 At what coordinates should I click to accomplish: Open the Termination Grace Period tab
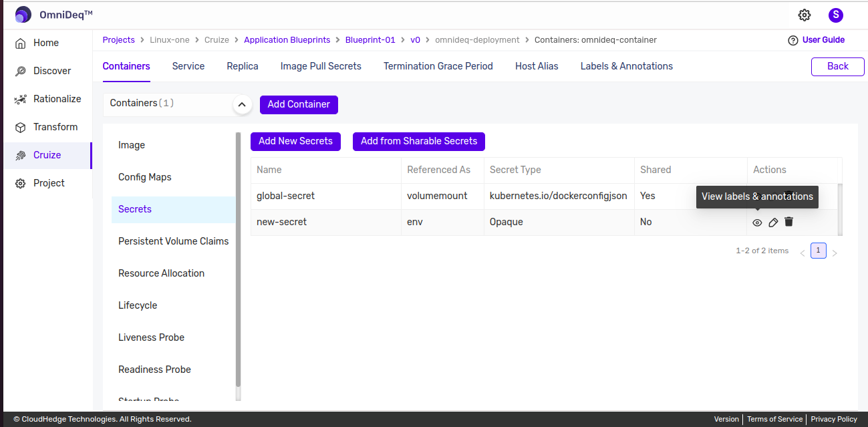(438, 66)
